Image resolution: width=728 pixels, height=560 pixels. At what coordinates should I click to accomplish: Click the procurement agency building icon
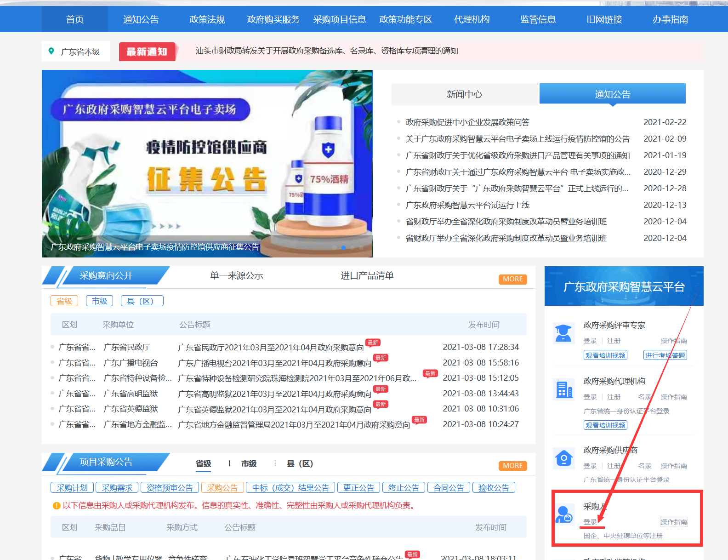pos(563,389)
